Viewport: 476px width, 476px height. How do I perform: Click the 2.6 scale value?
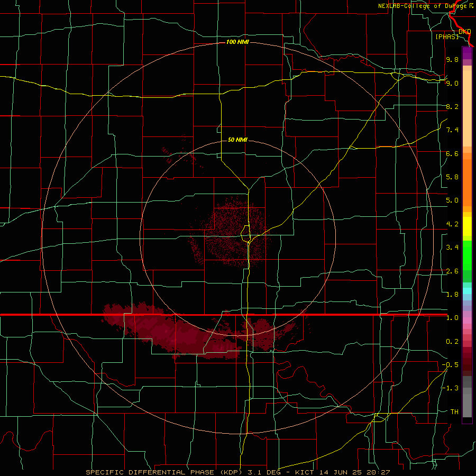pyautogui.click(x=452, y=271)
